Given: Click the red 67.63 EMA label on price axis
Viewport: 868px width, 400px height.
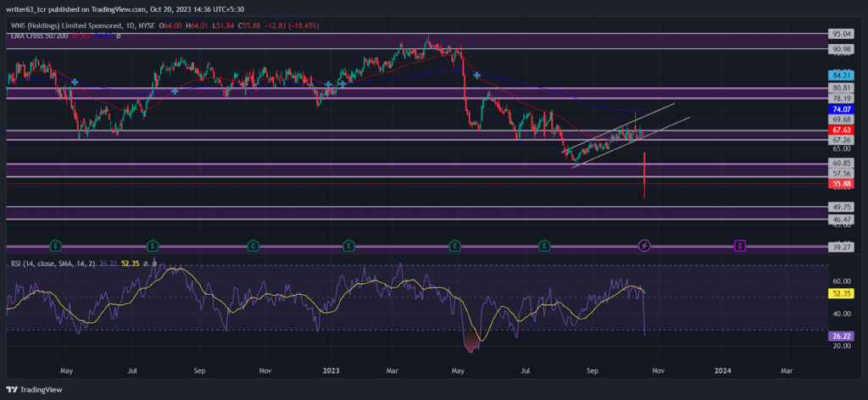Looking at the screenshot, I should click(840, 130).
